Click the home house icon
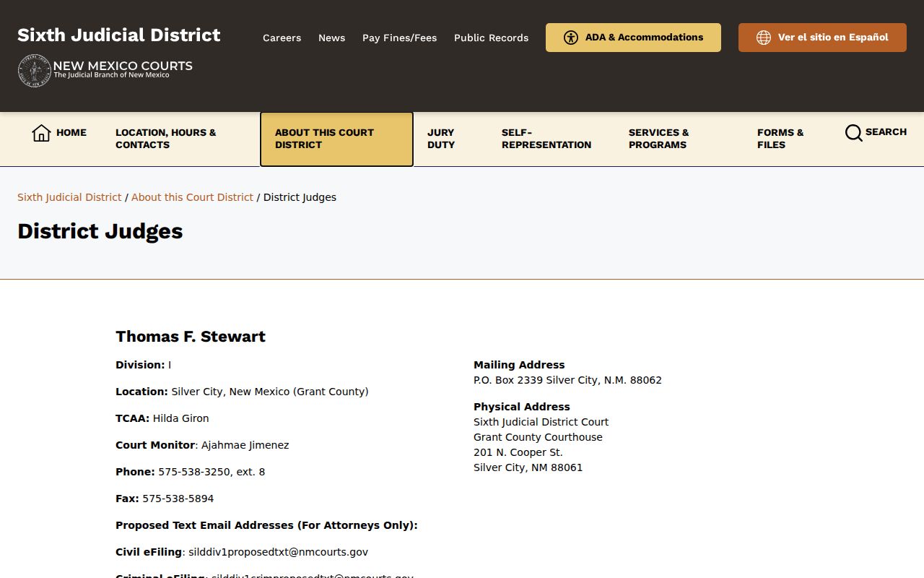 (41, 133)
